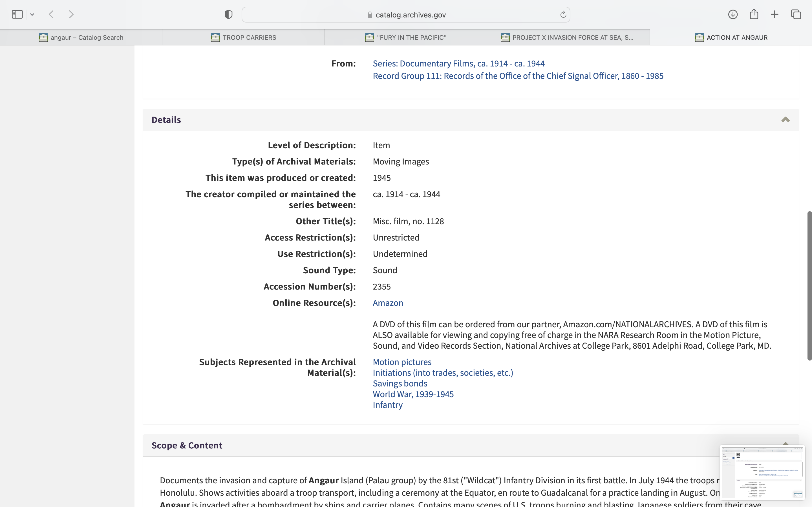Toggle the Safari sidebar icon
The width and height of the screenshot is (812, 507).
17,14
